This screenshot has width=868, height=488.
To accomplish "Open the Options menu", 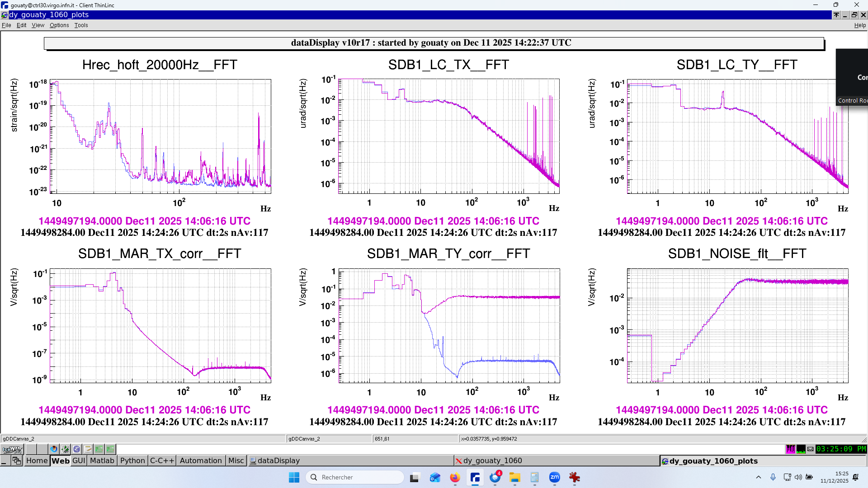I will tap(59, 25).
